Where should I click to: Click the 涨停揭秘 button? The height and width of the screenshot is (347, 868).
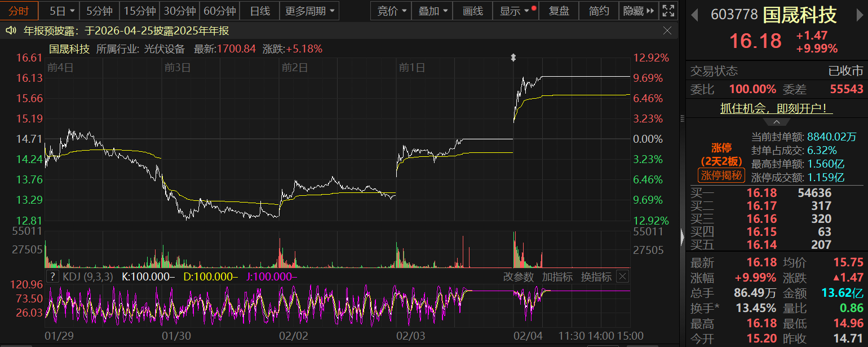(721, 175)
